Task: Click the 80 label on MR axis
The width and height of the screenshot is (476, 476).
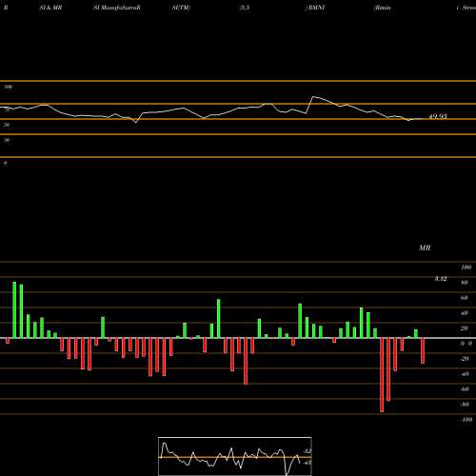Action: [x=465, y=283]
